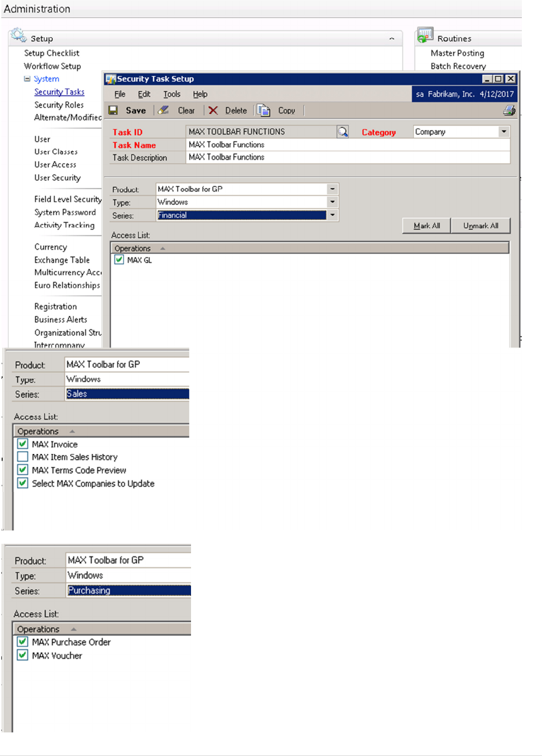Open Registration link
542x756 pixels.
coord(55,307)
